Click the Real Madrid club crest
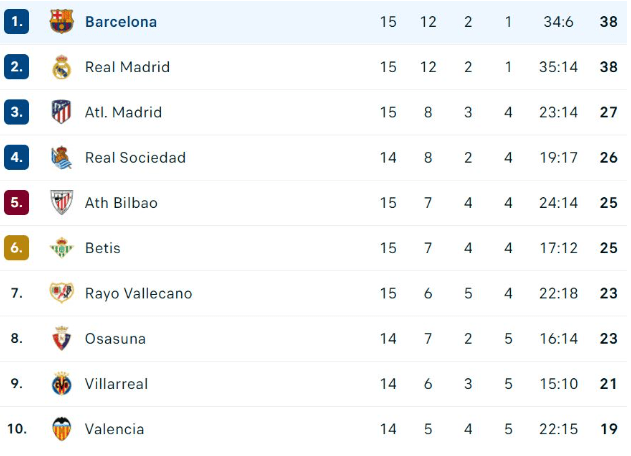This screenshot has height=456, width=631. pyautogui.click(x=61, y=67)
